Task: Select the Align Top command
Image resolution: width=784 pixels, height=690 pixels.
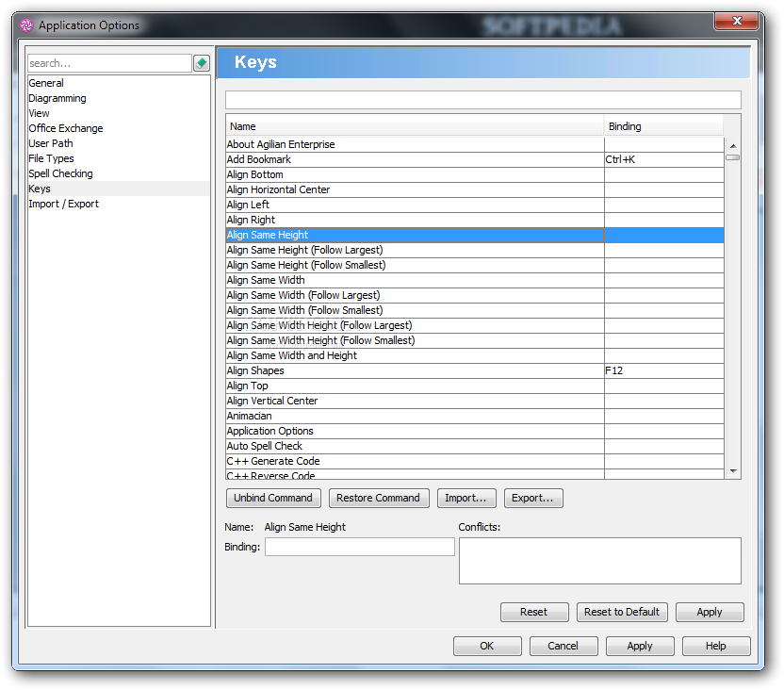Action: 475,386
